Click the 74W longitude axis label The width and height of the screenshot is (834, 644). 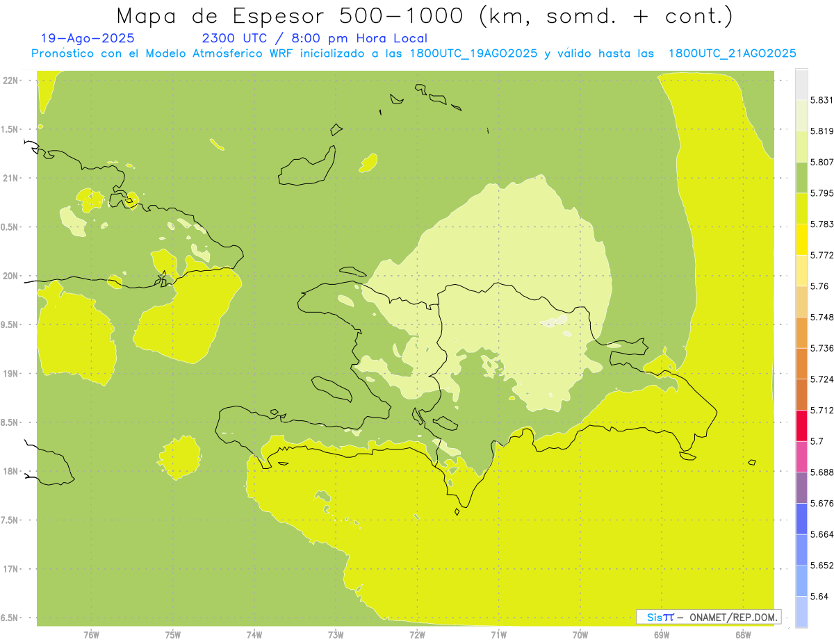click(254, 635)
